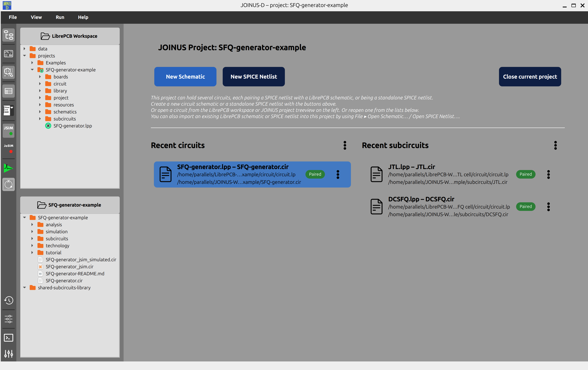Viewport: 588px width, 370px height.
Task: Select SFQ-generator_jsim.cir file
Action: (69, 266)
